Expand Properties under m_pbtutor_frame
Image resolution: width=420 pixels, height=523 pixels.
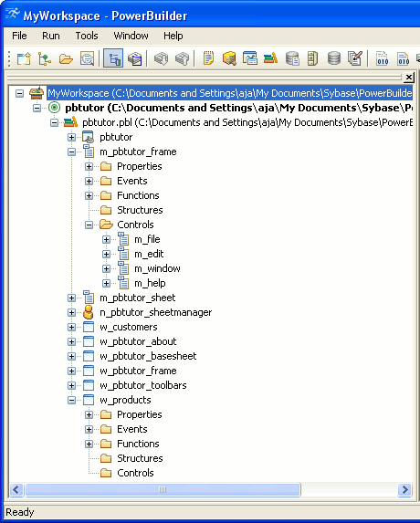pyautogui.click(x=89, y=166)
